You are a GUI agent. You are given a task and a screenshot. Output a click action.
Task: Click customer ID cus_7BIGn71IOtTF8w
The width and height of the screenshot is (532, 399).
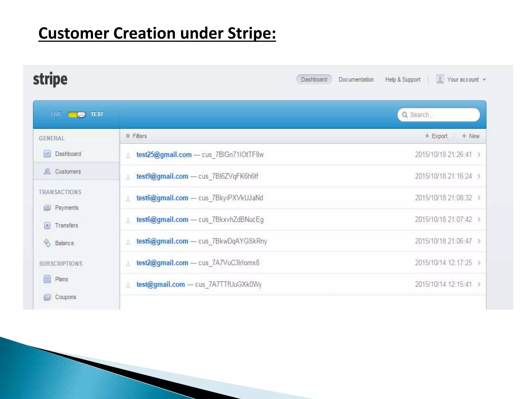(233, 155)
